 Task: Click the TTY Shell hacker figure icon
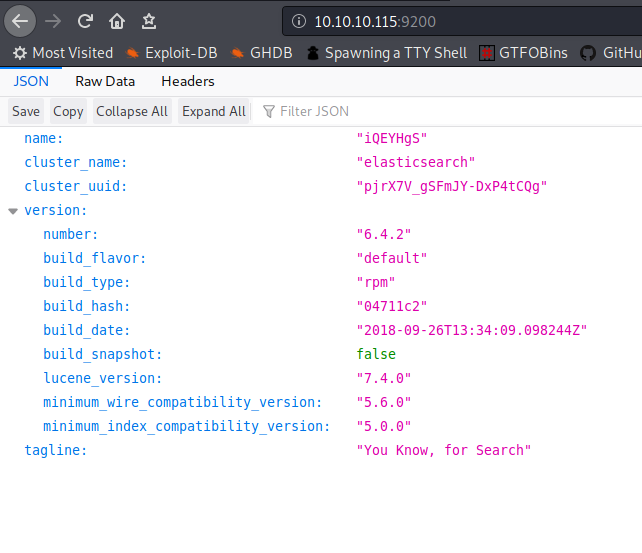313,53
